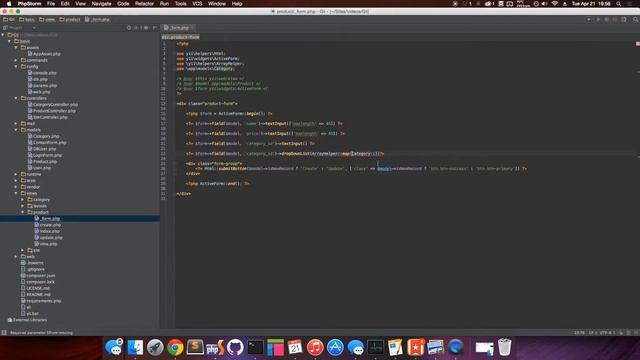This screenshot has width=640, height=360.
Task: Select Product.php in models
Action: 42,162
